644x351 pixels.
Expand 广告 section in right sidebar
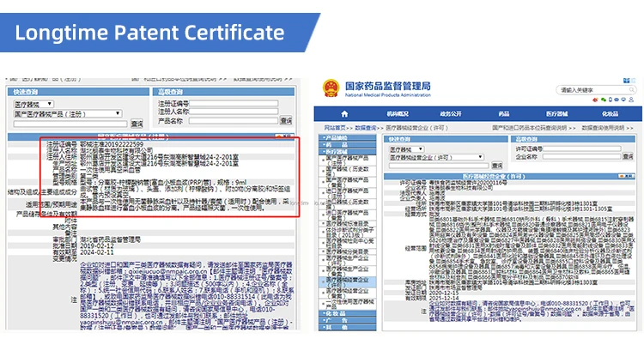[348, 320]
